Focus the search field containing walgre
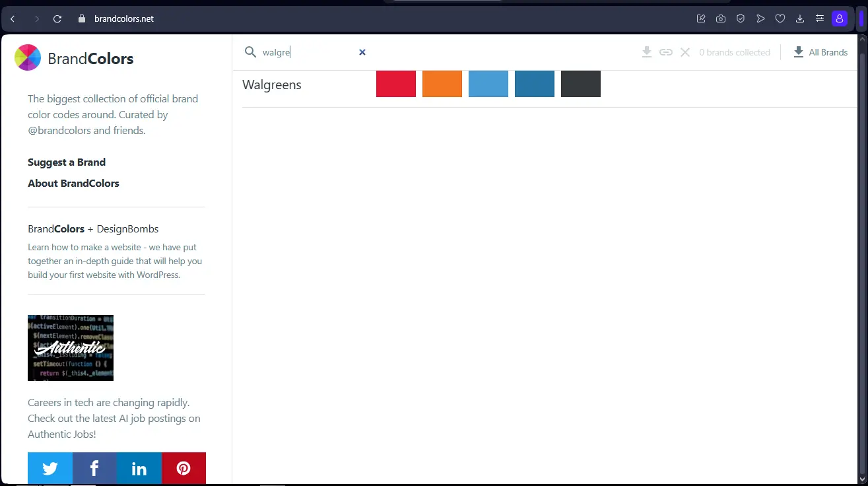 (x=307, y=52)
